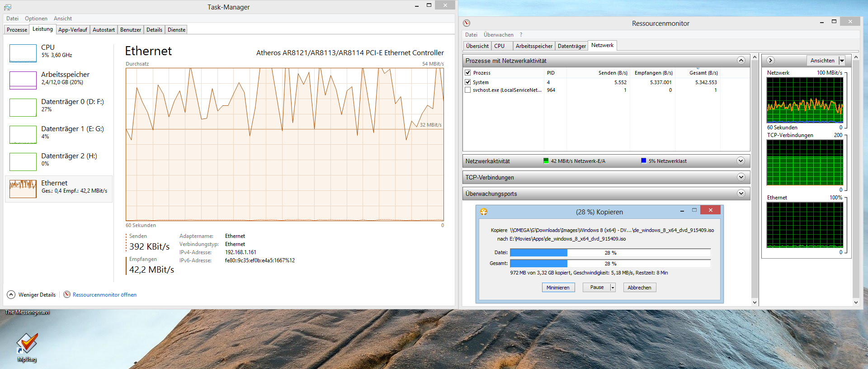Select the CPU performance graph thumbnail
The width and height of the screenshot is (868, 369).
pos(23,53)
